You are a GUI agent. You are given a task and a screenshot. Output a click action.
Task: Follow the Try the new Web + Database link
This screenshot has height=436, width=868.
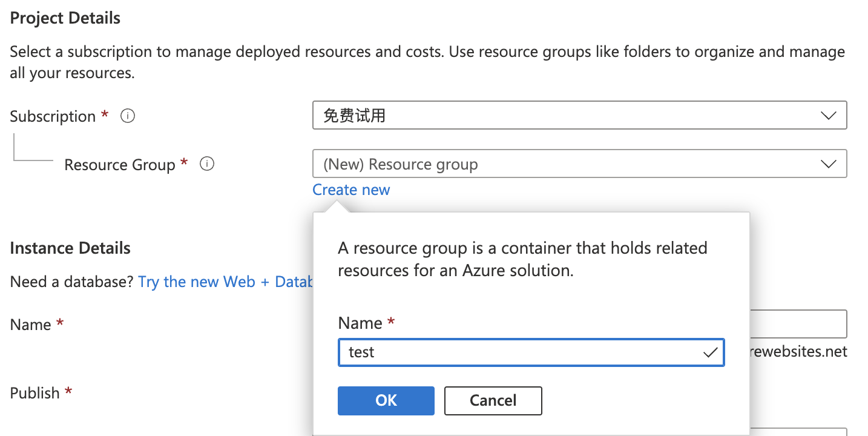pos(225,282)
